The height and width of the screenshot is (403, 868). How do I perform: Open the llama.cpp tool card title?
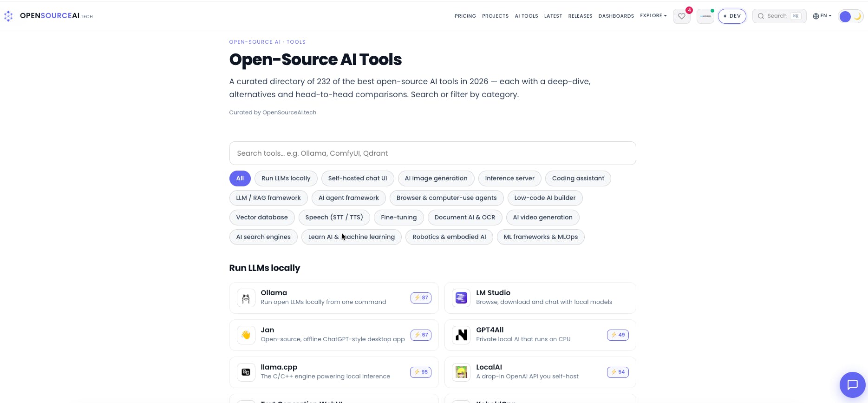click(x=279, y=367)
